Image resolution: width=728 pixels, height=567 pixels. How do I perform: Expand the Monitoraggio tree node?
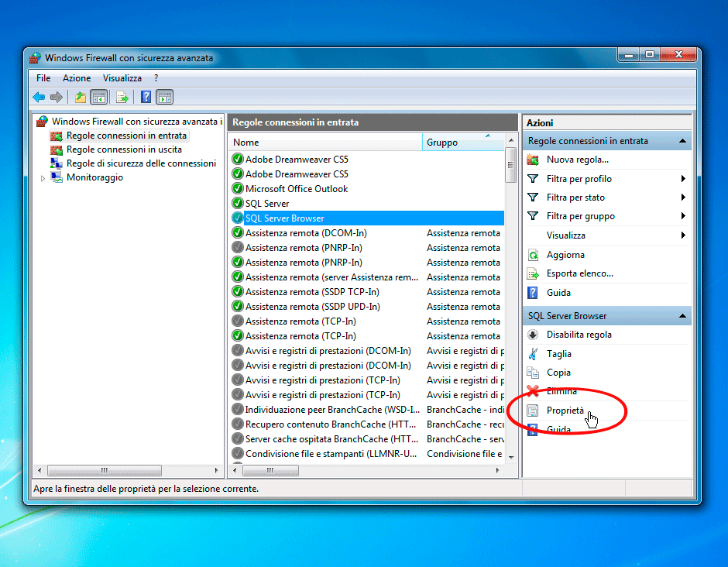click(43, 178)
